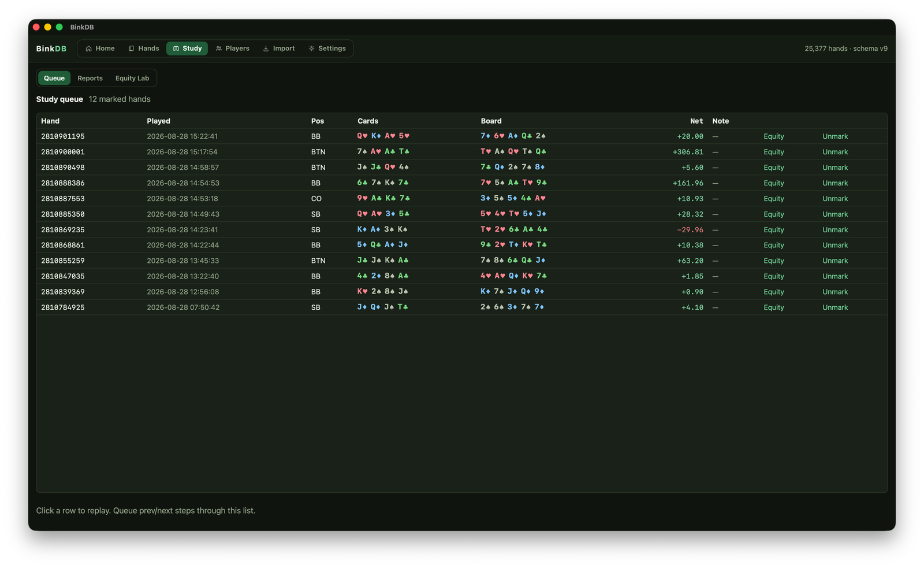The height and width of the screenshot is (568, 924).
Task: Open the Home section
Action: [x=100, y=49]
